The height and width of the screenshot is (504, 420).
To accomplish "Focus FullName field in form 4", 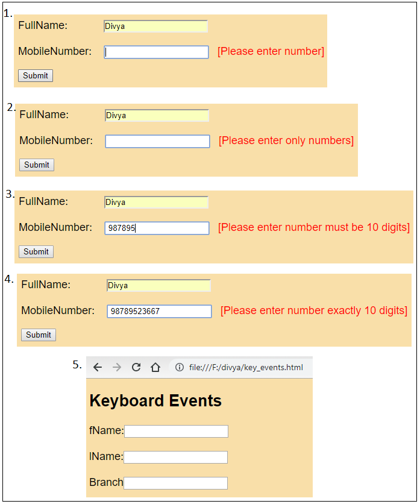I will click(x=158, y=285).
